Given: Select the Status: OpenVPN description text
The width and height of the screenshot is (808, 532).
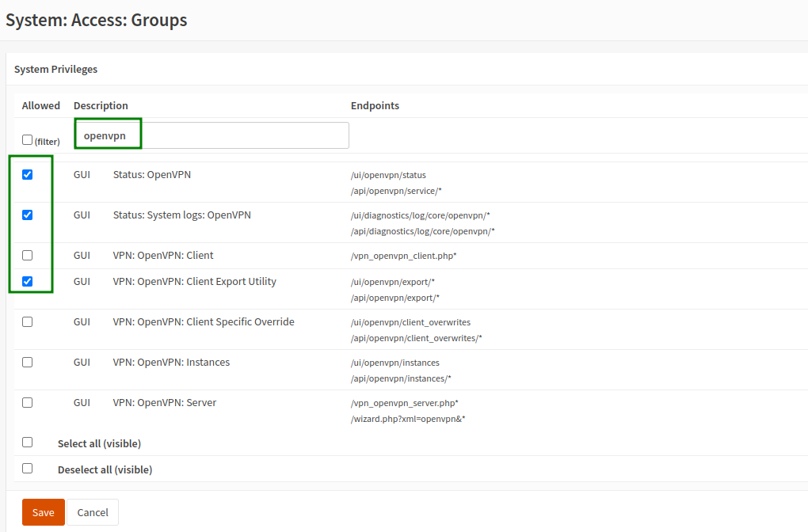Looking at the screenshot, I should click(152, 175).
